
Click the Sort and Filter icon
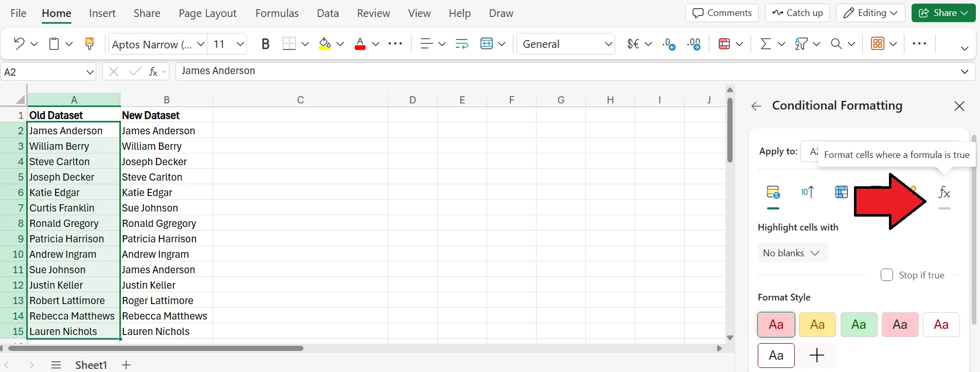tap(801, 44)
